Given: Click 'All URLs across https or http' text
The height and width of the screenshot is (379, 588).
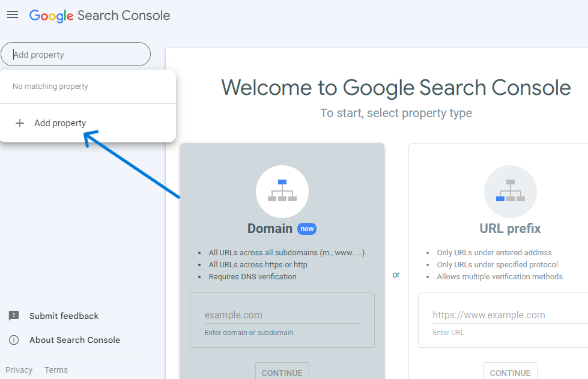Looking at the screenshot, I should (258, 265).
